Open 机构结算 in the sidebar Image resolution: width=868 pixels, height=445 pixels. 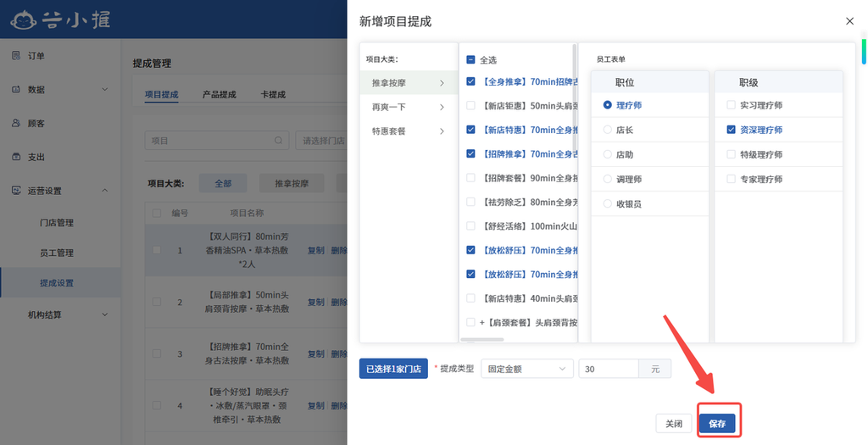tap(45, 314)
